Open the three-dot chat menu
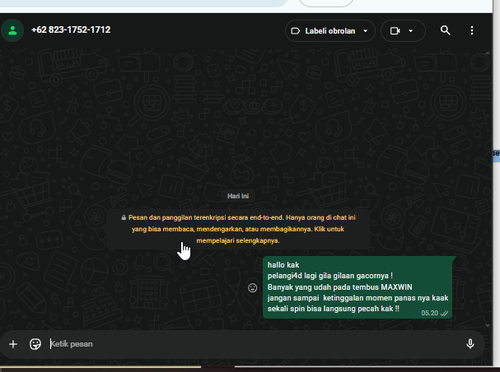 coord(472,30)
